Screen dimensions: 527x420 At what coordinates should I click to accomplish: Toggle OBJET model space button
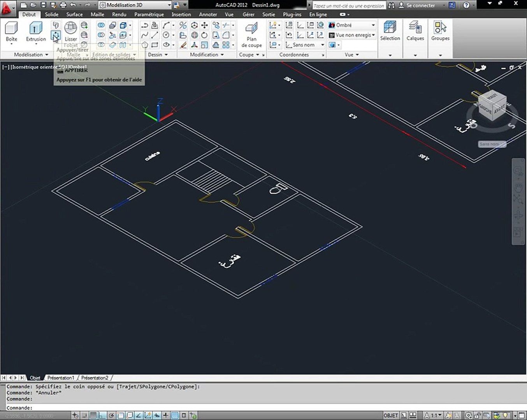[390, 415]
